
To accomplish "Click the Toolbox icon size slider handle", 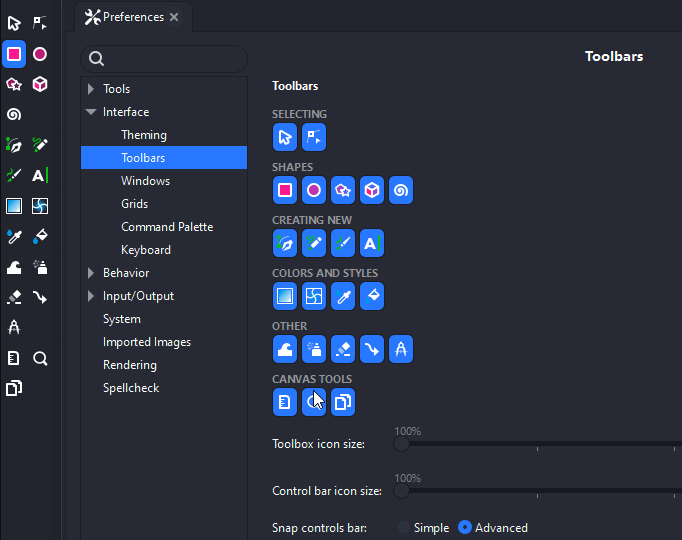I will [401, 443].
